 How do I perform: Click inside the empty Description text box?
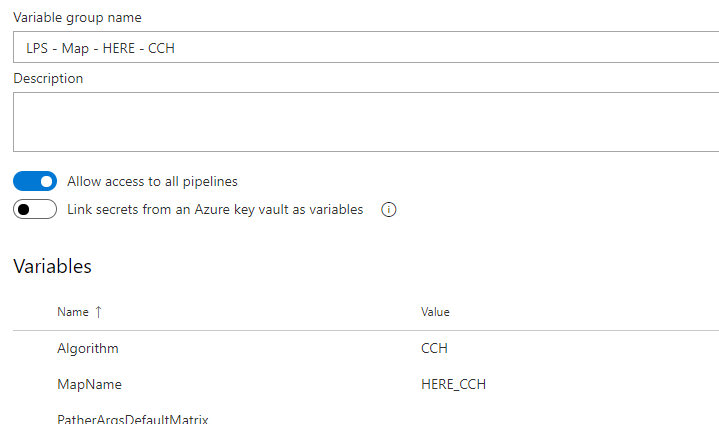(366, 122)
